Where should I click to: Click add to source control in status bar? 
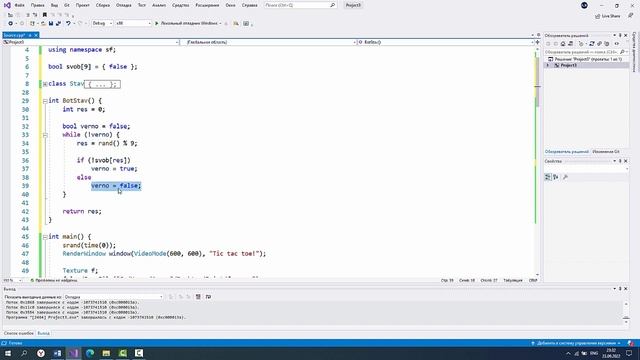click(576, 343)
